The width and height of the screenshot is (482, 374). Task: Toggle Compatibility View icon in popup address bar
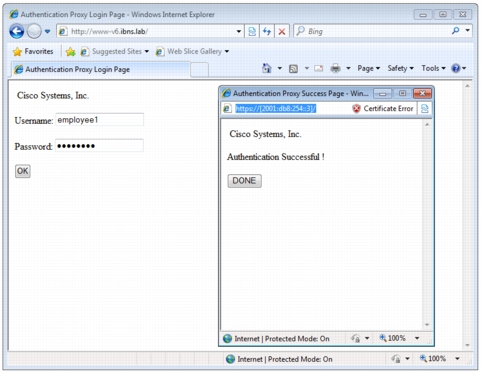coord(425,109)
